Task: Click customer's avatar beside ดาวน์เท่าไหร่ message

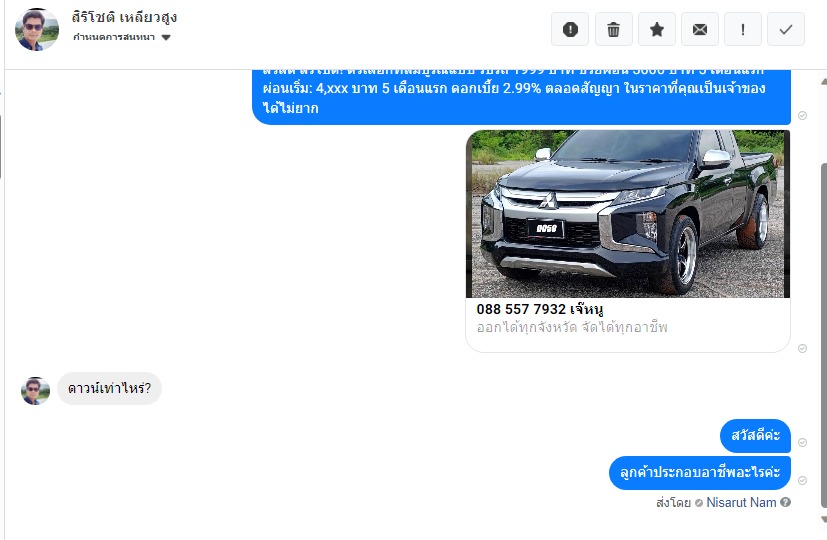Action: 35,391
